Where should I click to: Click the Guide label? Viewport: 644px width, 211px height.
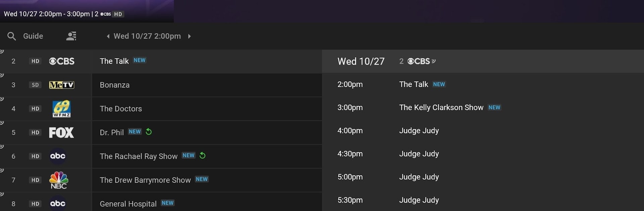point(33,36)
